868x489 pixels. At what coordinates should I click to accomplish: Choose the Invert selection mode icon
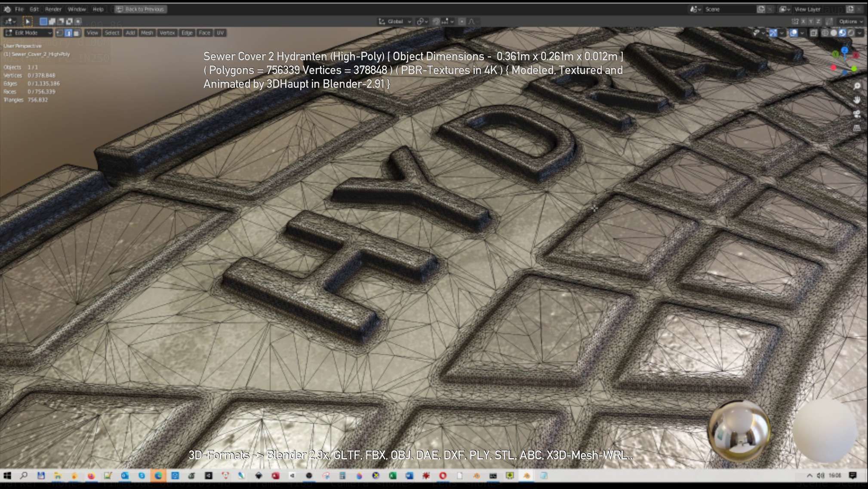69,21
